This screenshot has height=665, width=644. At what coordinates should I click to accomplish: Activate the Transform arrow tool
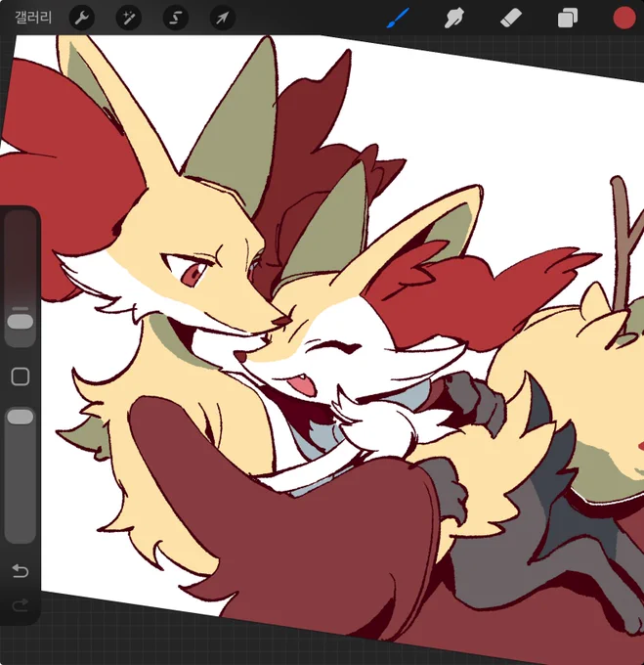pyautogui.click(x=223, y=18)
